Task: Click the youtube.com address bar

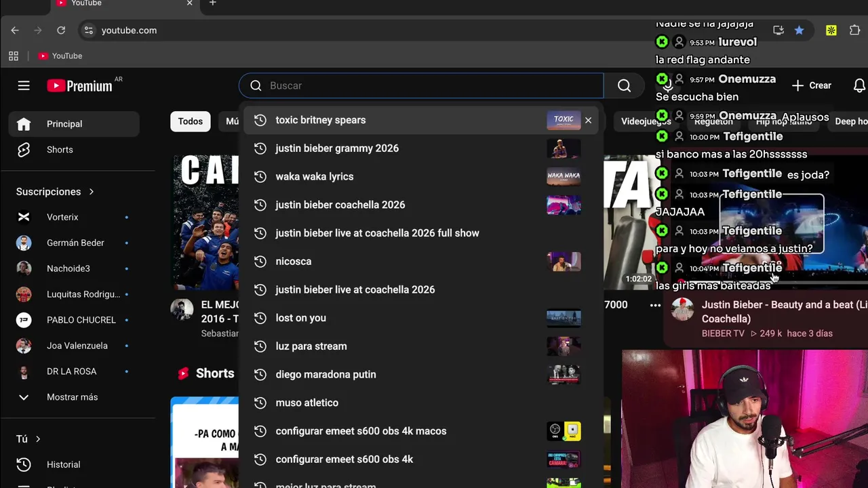Action: point(129,30)
